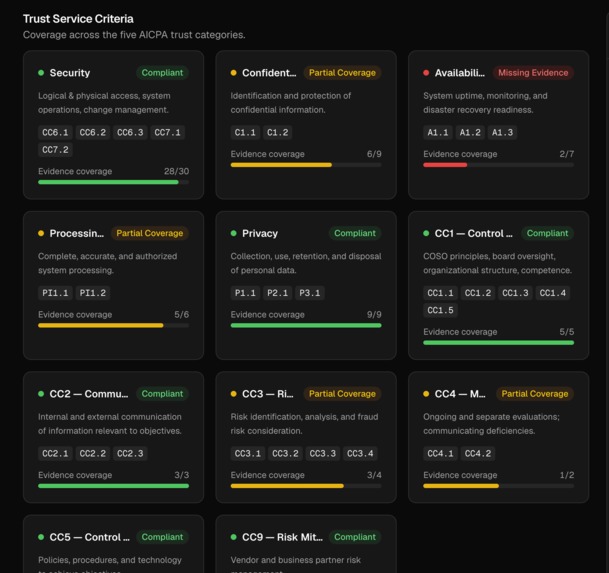Image resolution: width=609 pixels, height=573 pixels.
Task: Select the CC1.3 control tag
Action: pyautogui.click(x=515, y=293)
